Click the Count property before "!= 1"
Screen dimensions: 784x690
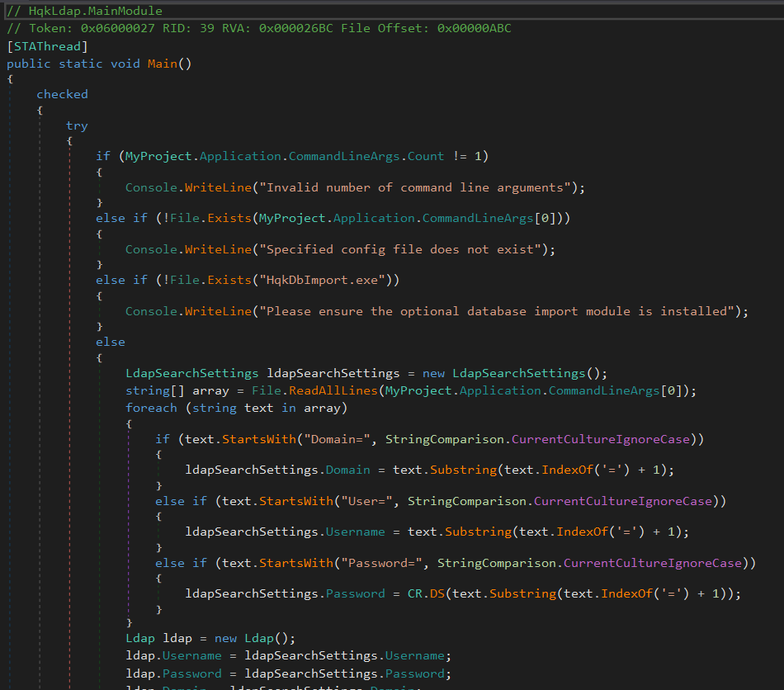426,157
